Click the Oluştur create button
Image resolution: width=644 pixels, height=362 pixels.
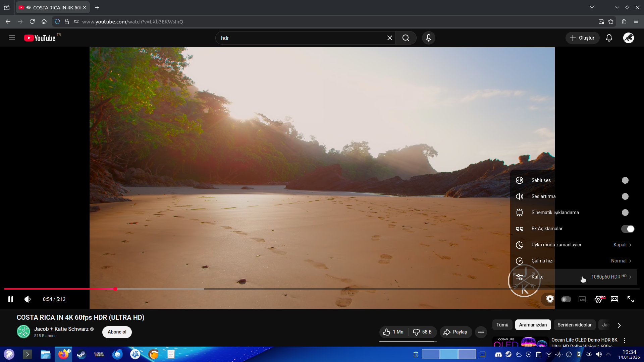tap(582, 38)
